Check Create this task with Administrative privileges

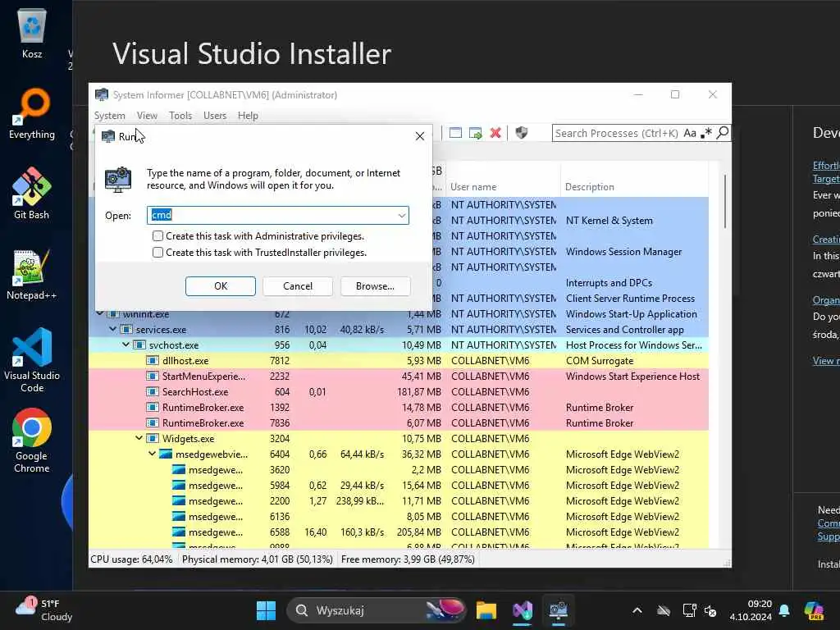tap(157, 235)
